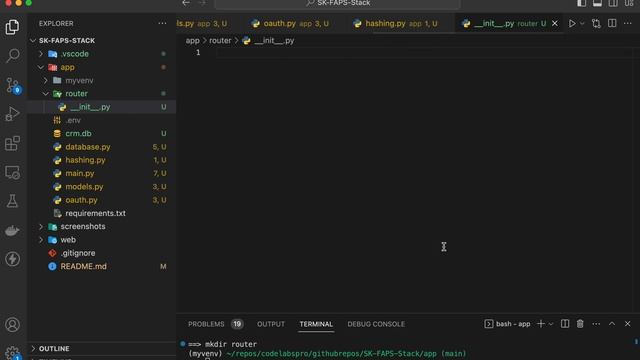The image size is (640, 360).
Task: Close the __init__.py editor tab
Action: (x=555, y=24)
